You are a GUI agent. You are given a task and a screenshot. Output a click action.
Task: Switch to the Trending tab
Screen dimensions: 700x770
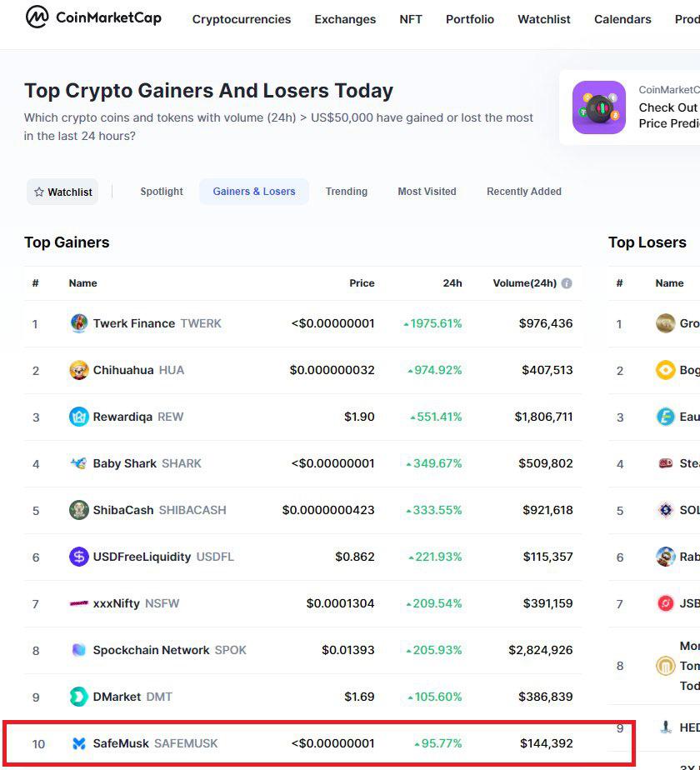click(x=347, y=192)
